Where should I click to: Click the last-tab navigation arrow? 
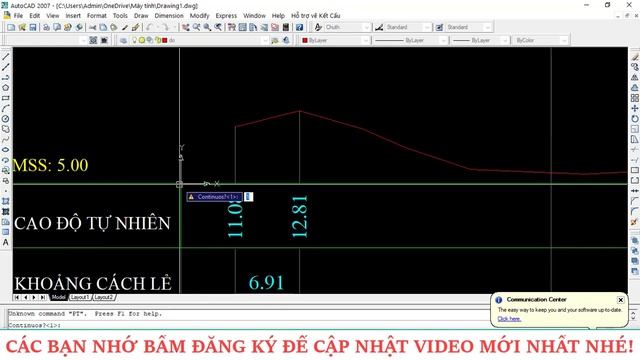(x=43, y=298)
